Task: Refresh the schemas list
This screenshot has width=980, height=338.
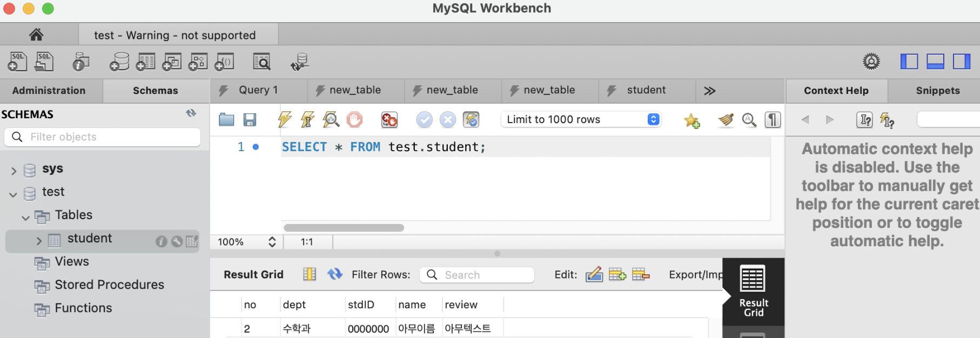Action: tap(191, 113)
